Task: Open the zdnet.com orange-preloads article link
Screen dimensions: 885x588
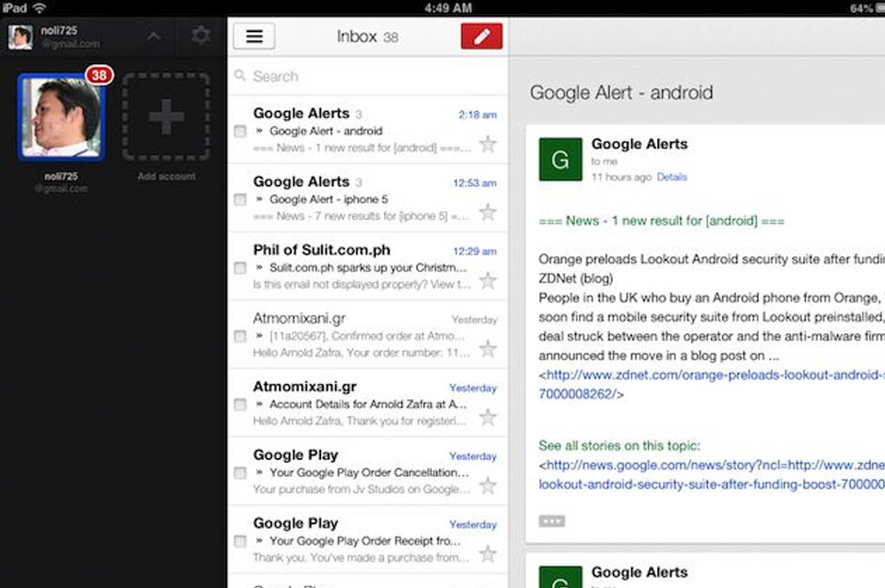Action: tap(711, 375)
